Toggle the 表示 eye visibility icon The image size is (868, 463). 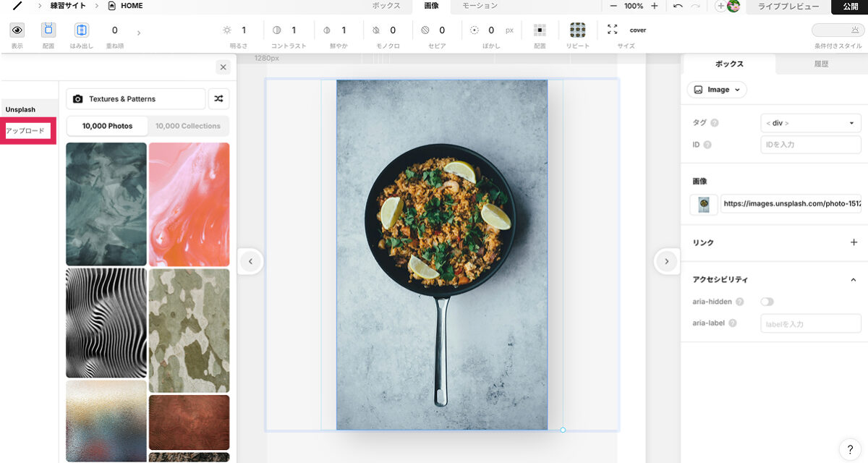[x=17, y=30]
